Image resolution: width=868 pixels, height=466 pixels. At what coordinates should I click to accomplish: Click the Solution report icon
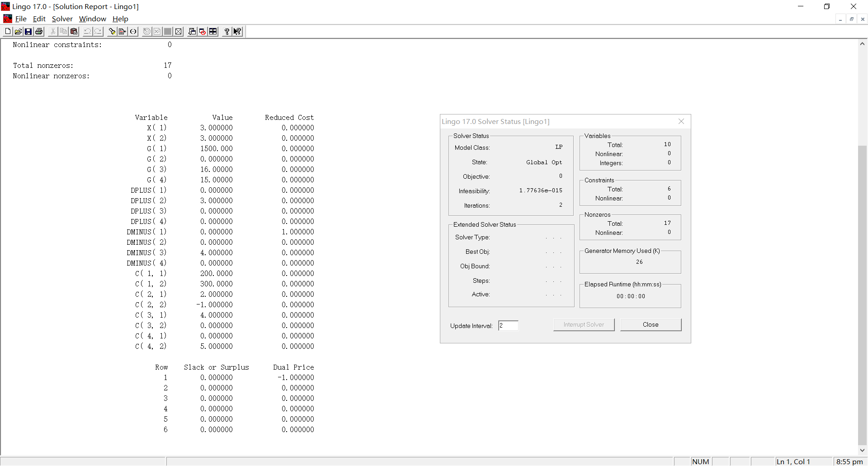click(x=157, y=32)
